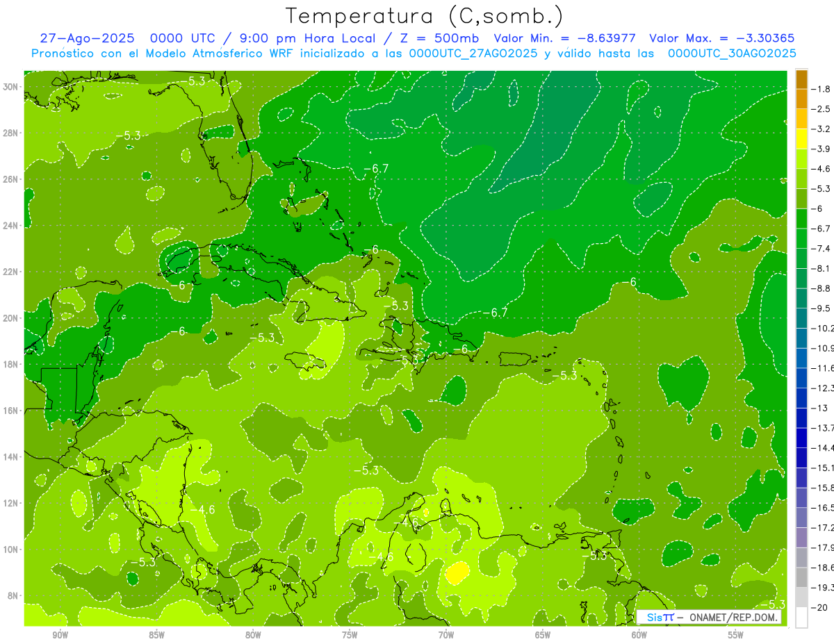
Task: Pick the orange swatch between -1.8 and -2.5
Action: [x=801, y=99]
